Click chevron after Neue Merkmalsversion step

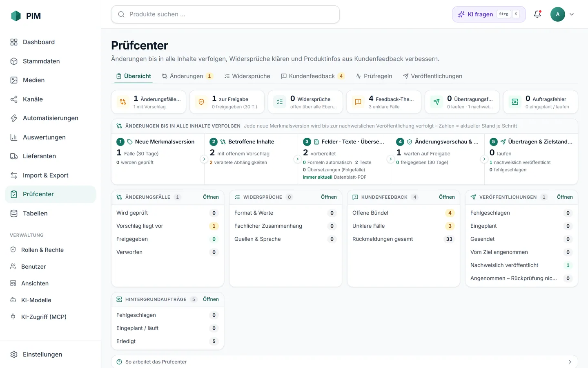coord(204,159)
